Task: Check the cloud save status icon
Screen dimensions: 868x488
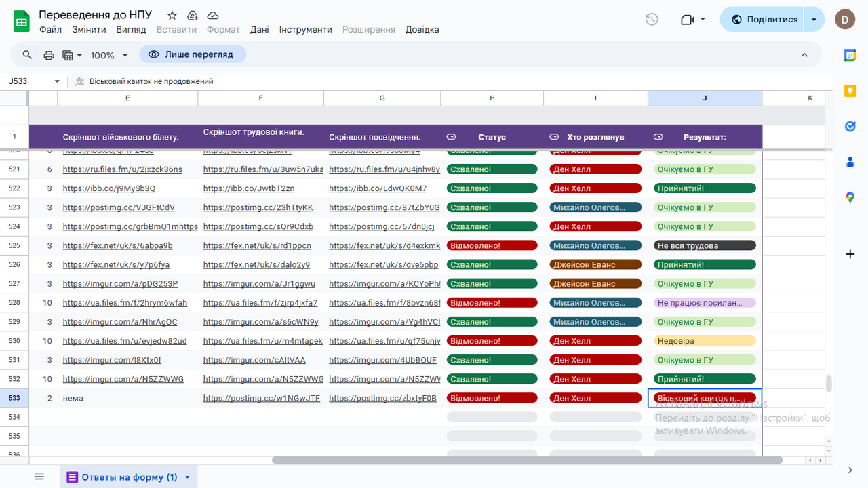Action: [x=213, y=16]
